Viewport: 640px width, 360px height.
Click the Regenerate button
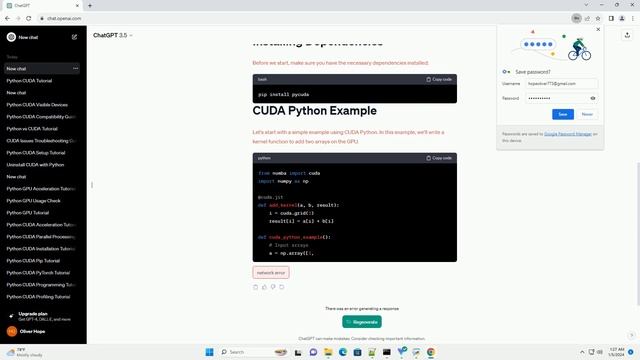pos(362,322)
